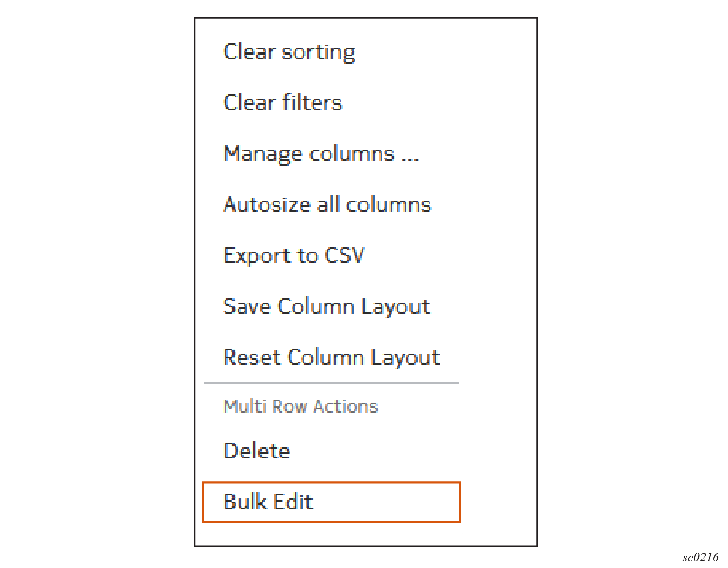Viewport: 728px width, 568px height.
Task: Select Clear sorting menu item
Action: (x=289, y=52)
